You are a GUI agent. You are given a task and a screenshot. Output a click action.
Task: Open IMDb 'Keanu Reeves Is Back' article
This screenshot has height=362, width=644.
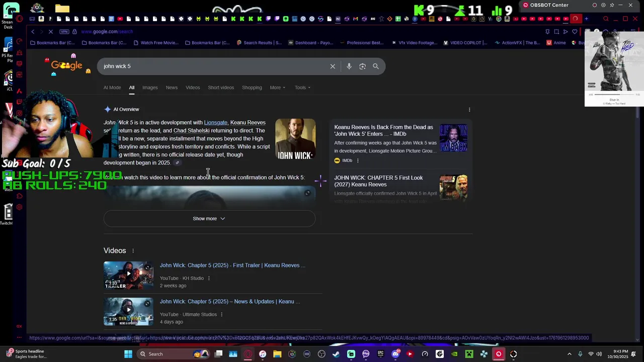click(383, 131)
